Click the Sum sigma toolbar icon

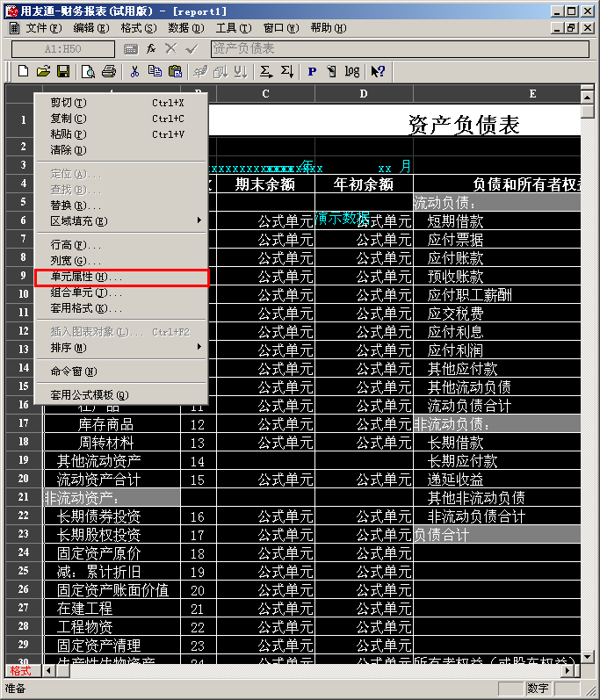coord(265,71)
